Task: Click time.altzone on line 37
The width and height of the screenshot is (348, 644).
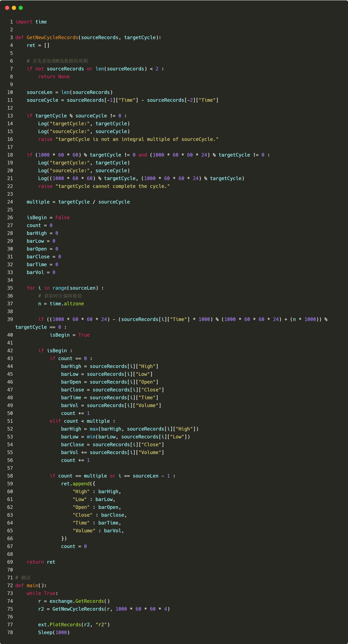Action: point(67,304)
